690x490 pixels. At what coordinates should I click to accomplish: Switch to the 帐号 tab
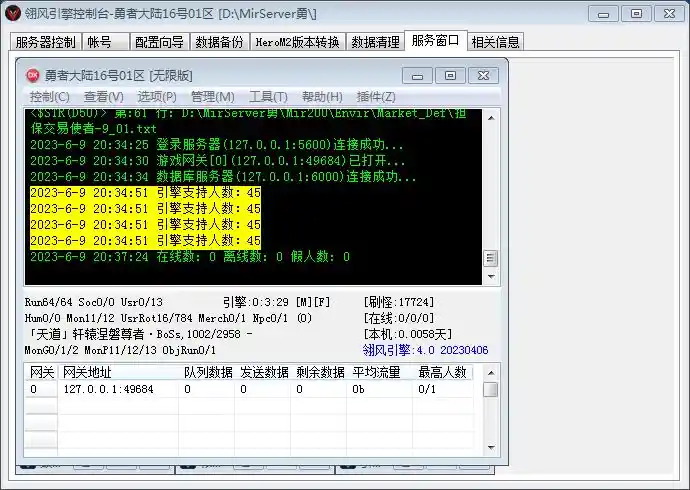point(106,42)
